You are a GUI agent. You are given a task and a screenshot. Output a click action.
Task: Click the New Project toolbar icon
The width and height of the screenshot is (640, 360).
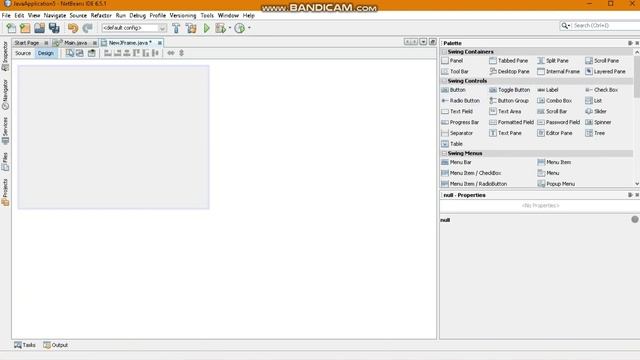click(x=25, y=28)
